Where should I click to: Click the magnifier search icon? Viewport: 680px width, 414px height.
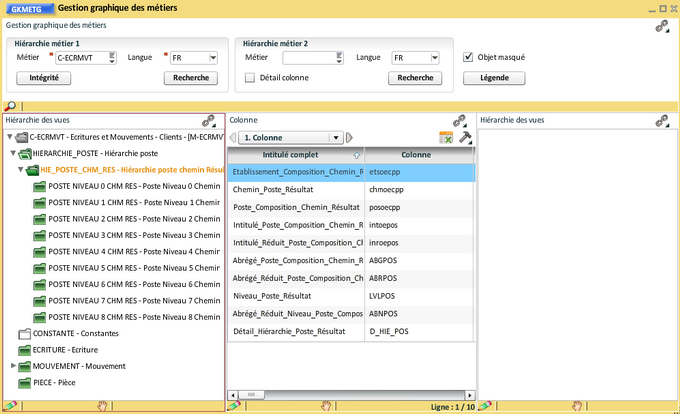coord(10,105)
